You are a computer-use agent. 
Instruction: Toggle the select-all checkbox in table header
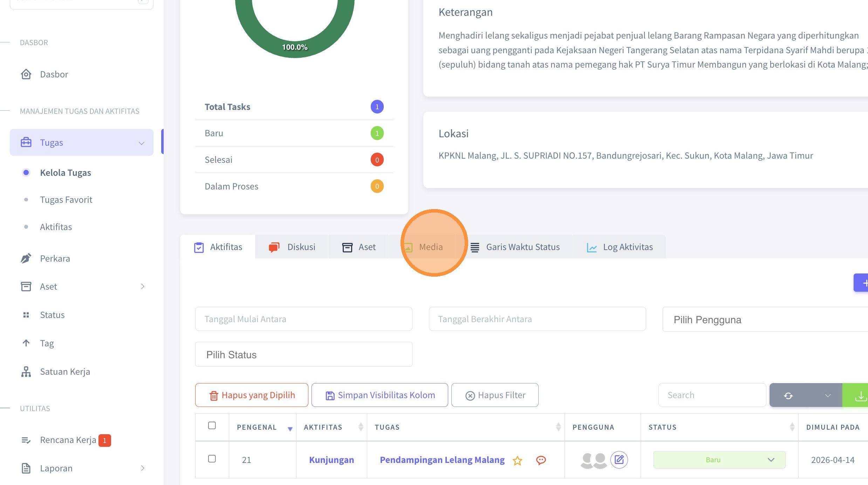pos(212,425)
